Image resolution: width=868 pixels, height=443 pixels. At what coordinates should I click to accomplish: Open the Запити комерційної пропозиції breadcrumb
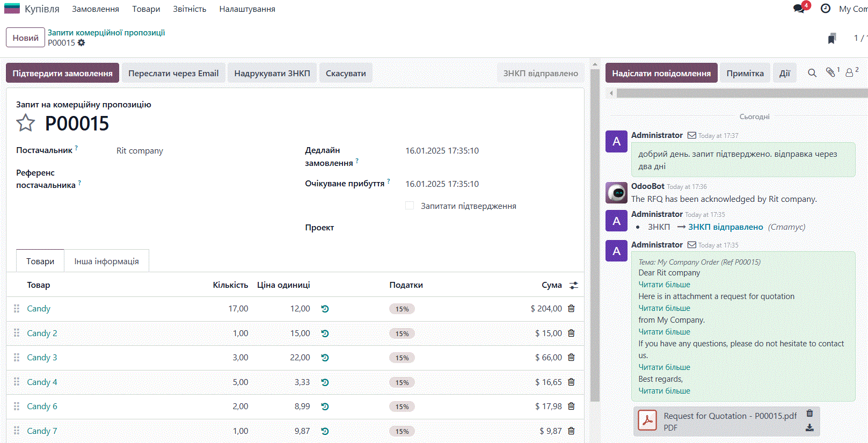(x=106, y=33)
